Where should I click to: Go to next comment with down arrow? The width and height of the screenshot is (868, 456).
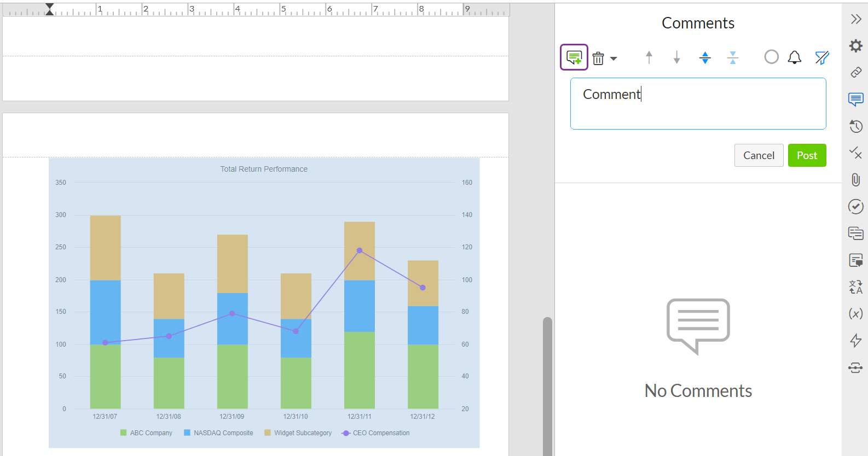pos(677,57)
